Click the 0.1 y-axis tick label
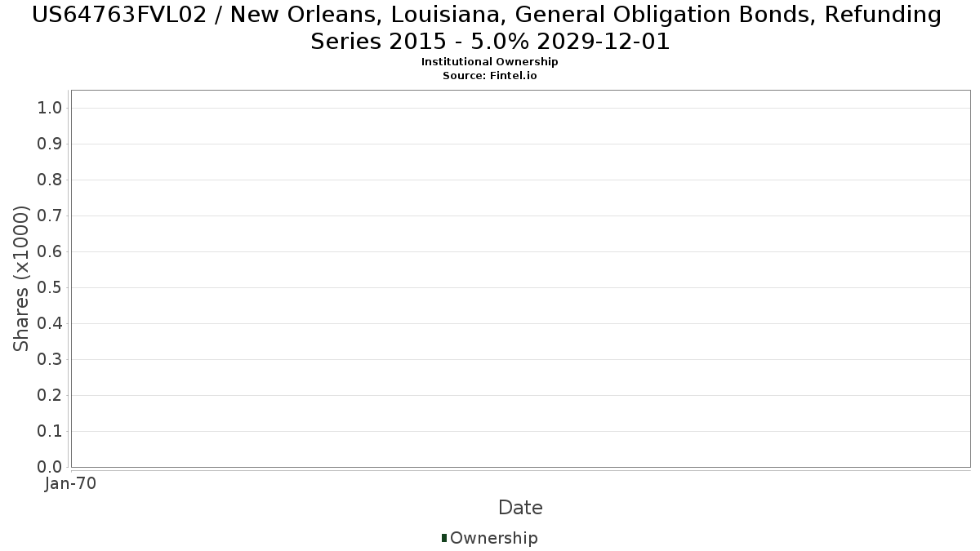The width and height of the screenshot is (980, 551). pos(50,432)
